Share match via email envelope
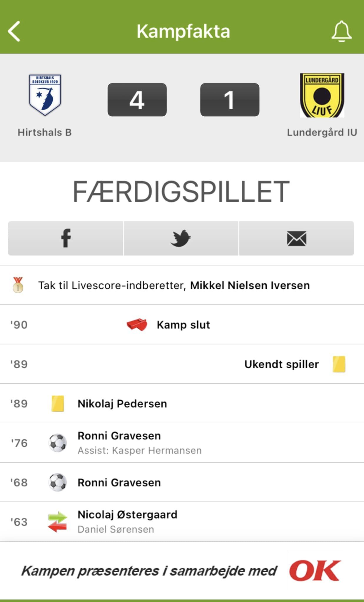 (296, 238)
